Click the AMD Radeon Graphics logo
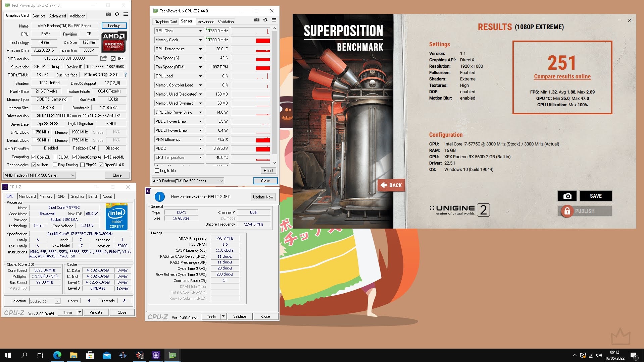The image size is (644, 362). (114, 42)
